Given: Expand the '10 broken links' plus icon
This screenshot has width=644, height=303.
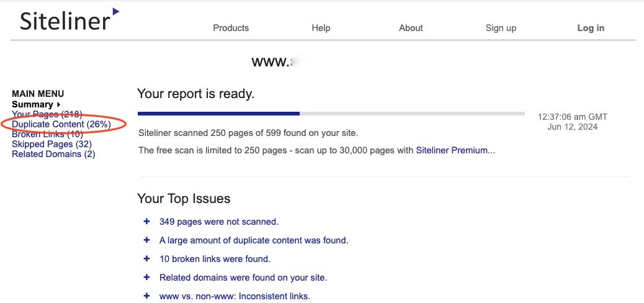Looking at the screenshot, I should [147, 258].
